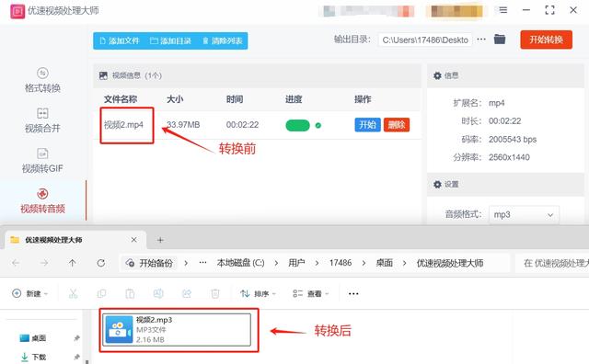
Task: Click the 信息 panel gear icon
Action: pos(437,75)
